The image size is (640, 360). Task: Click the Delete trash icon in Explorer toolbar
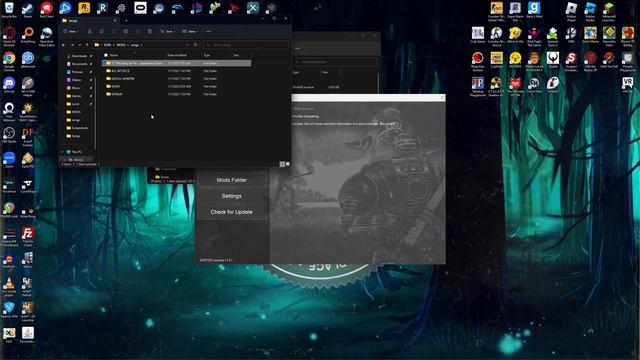click(150, 31)
